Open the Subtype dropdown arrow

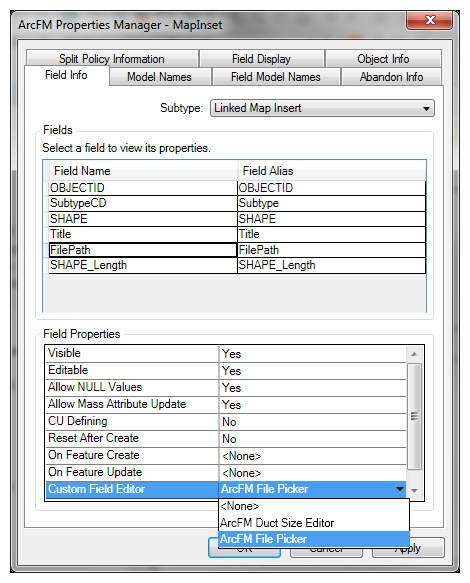click(426, 109)
